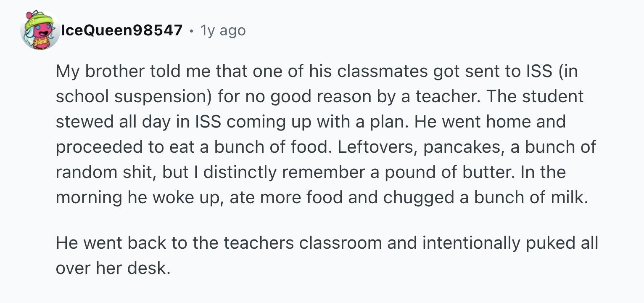Click the 1y ago timestamp
Image resolution: width=644 pixels, height=303 pixels.
pyautogui.click(x=223, y=30)
